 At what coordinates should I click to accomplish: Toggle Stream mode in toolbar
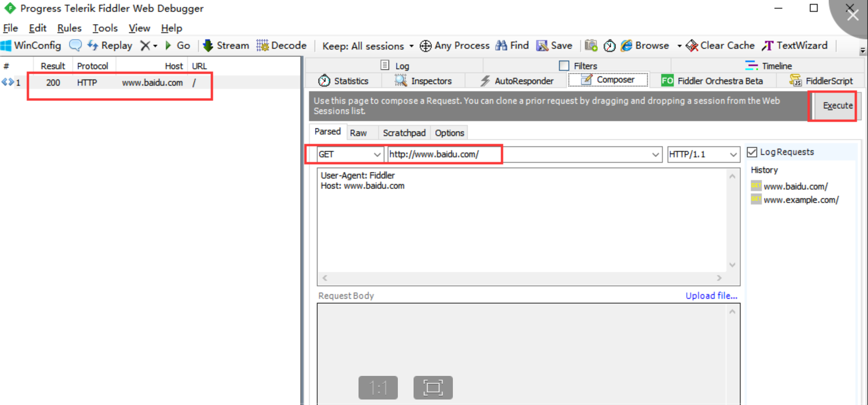(226, 46)
